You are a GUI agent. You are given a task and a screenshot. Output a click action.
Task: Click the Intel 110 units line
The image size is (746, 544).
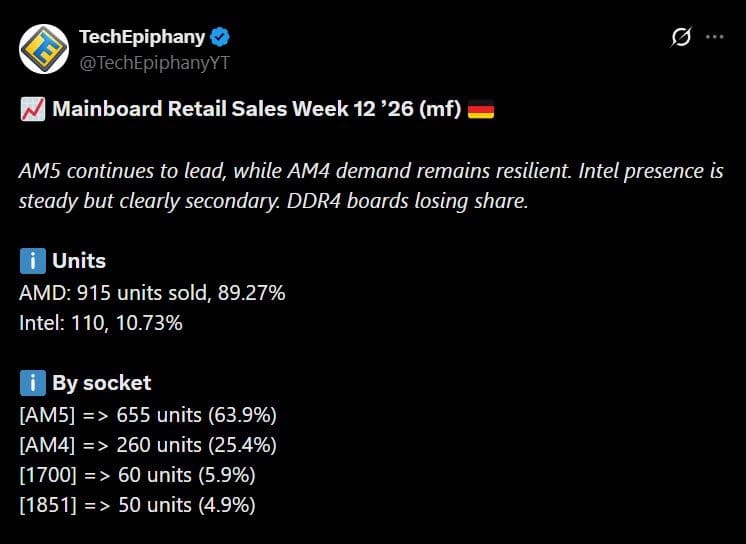click(101, 323)
